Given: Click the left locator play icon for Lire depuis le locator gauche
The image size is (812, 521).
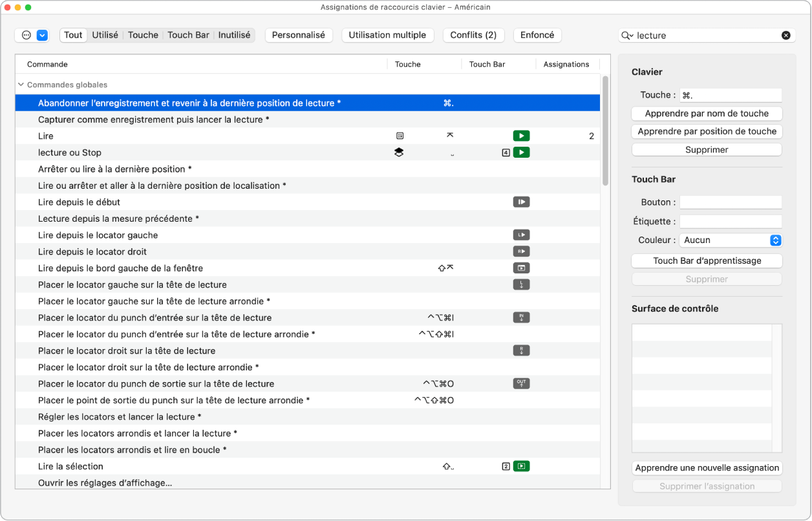Looking at the screenshot, I should click(521, 235).
